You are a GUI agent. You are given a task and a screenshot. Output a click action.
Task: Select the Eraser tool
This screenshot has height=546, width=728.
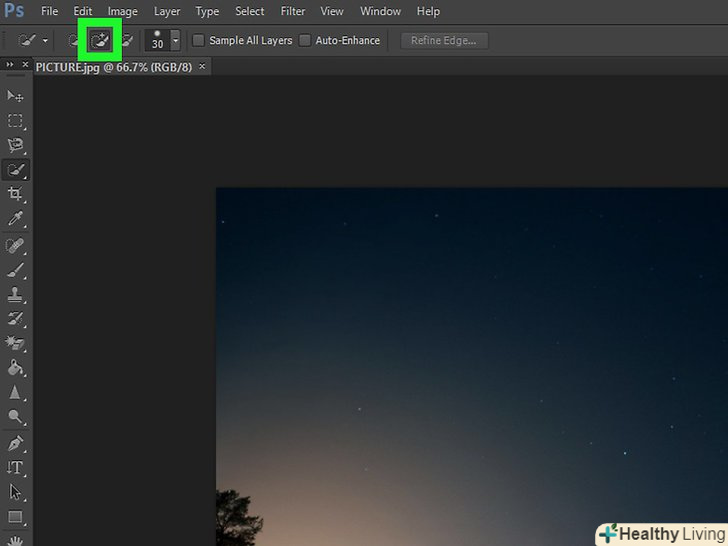[x=15, y=343]
